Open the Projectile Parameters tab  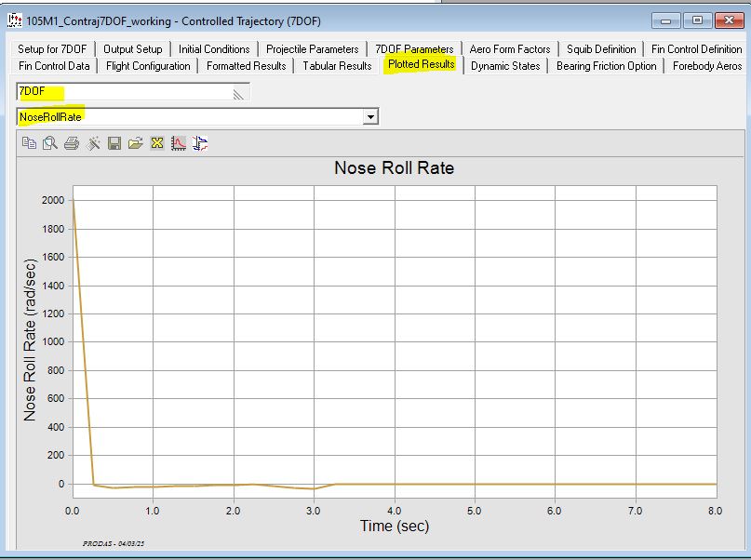pyautogui.click(x=312, y=49)
